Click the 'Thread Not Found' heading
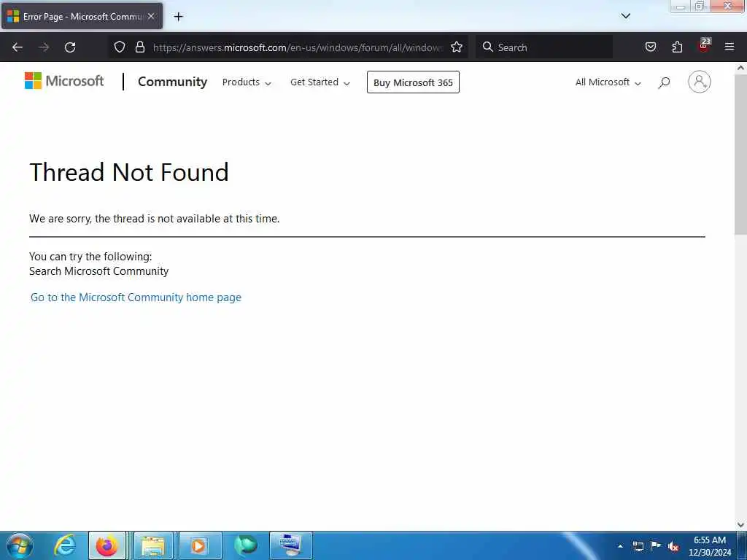This screenshot has height=560, width=747. 129,172
